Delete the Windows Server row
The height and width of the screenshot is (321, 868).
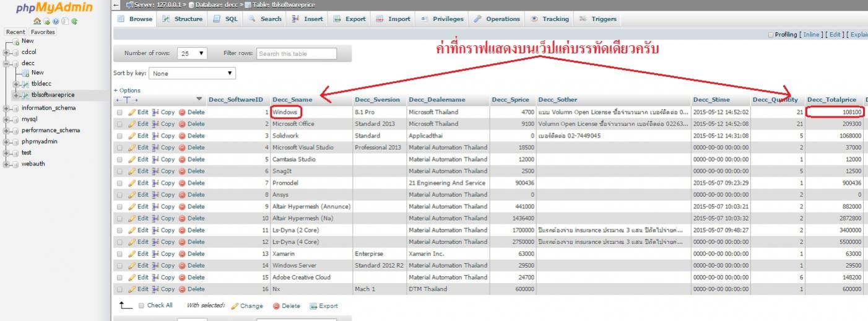(x=191, y=265)
